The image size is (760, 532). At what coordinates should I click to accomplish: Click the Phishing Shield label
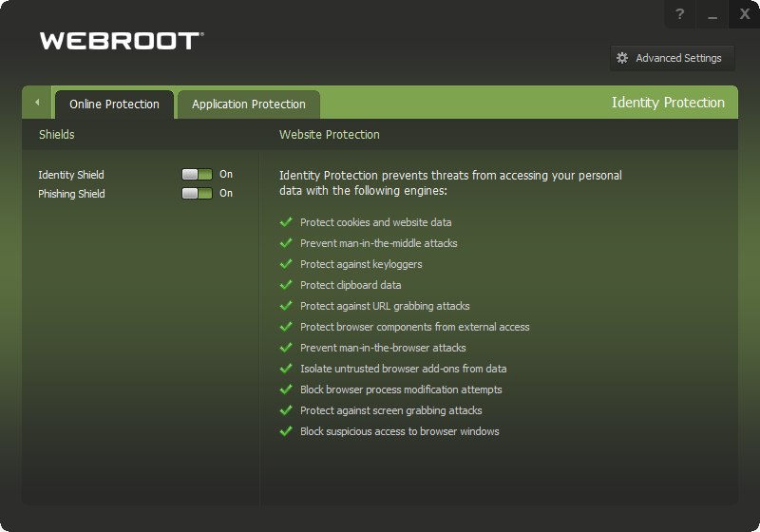[x=72, y=194]
